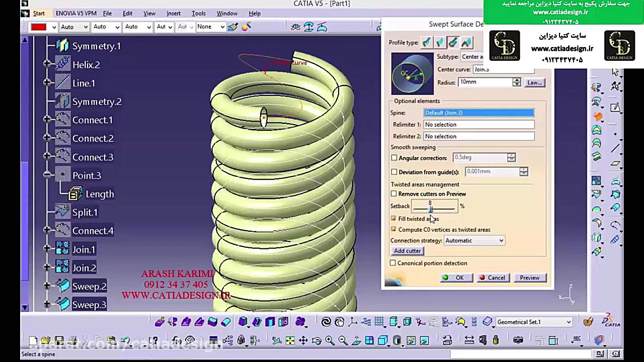Click the Zoom In magnifier icon

pos(330,341)
